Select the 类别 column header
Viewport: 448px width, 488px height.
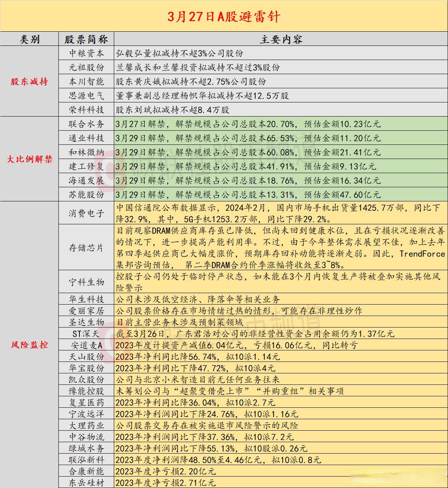coord(29,39)
